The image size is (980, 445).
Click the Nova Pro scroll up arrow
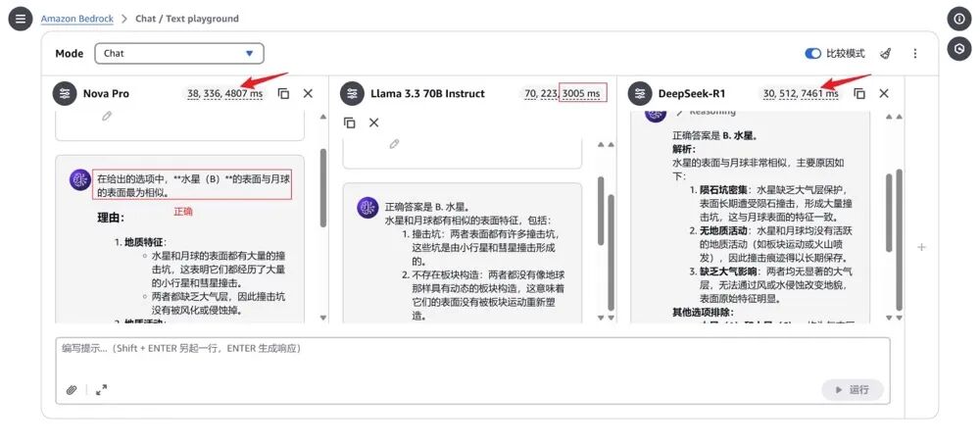point(323,117)
